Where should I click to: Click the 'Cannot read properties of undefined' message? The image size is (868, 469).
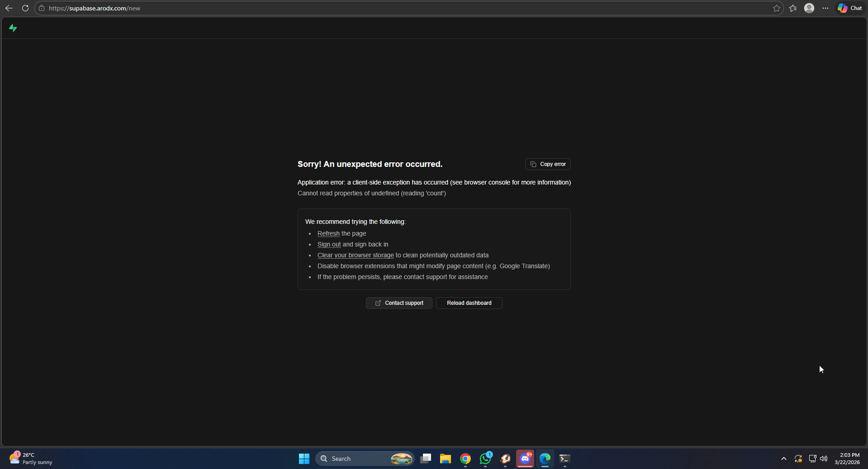(372, 193)
